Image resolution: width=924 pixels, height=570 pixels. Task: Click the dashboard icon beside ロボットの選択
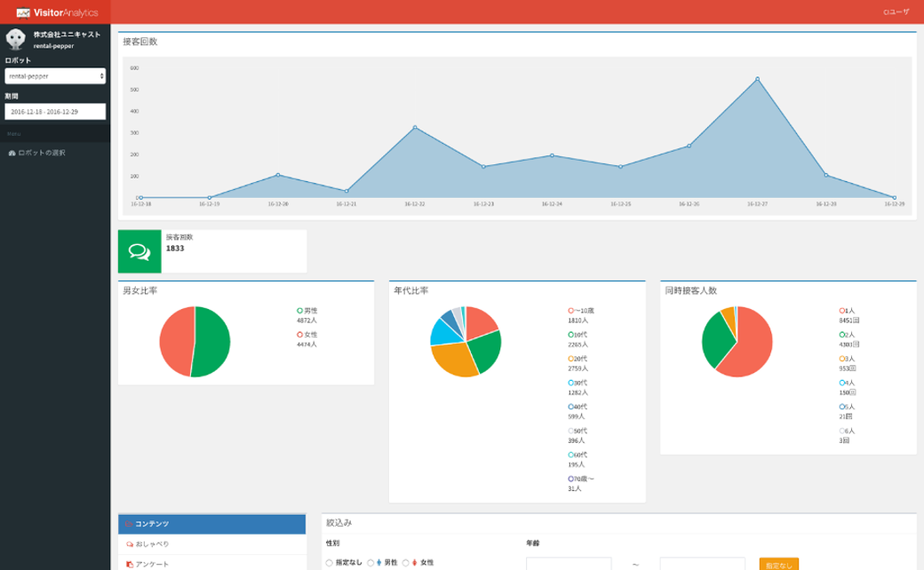coord(12,153)
